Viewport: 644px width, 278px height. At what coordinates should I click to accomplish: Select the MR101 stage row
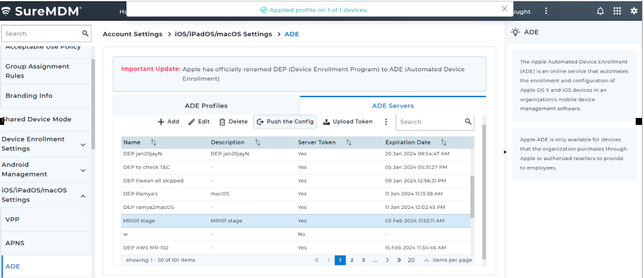click(296, 221)
